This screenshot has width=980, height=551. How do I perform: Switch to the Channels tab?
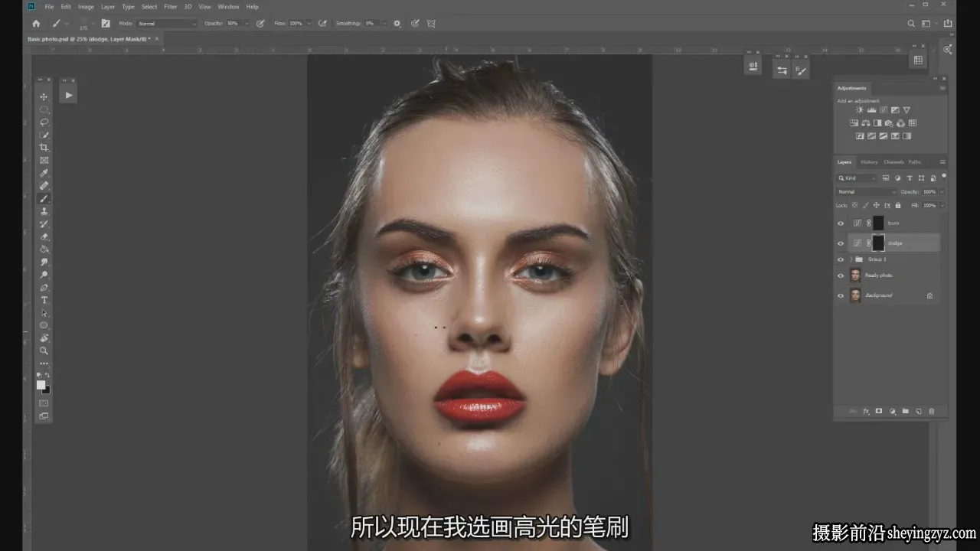(x=893, y=162)
